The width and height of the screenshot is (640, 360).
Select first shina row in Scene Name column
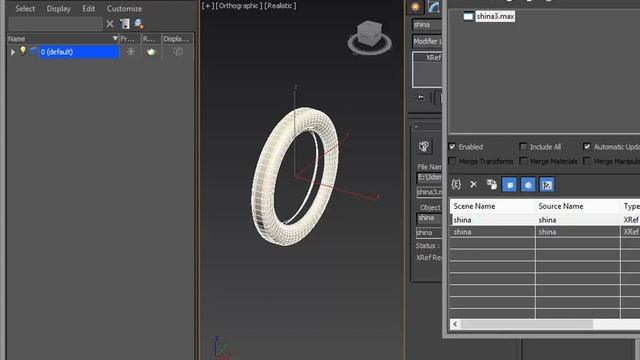pyautogui.click(x=493, y=220)
